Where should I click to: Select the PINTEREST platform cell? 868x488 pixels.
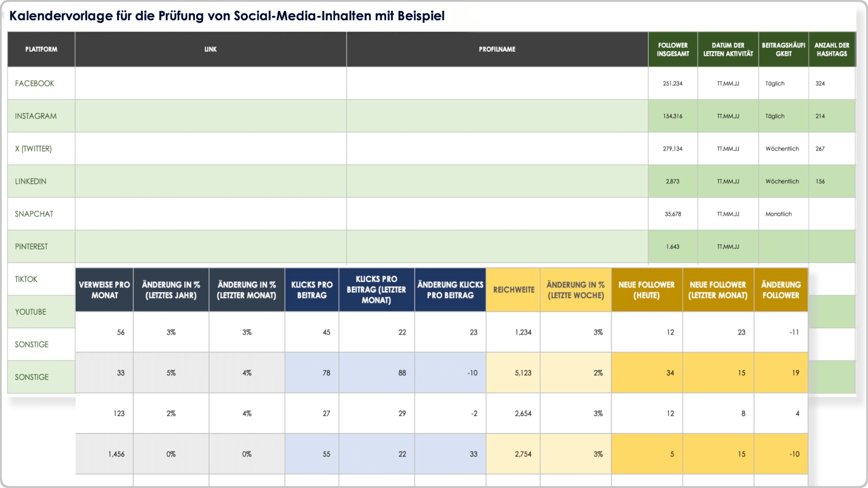41,246
